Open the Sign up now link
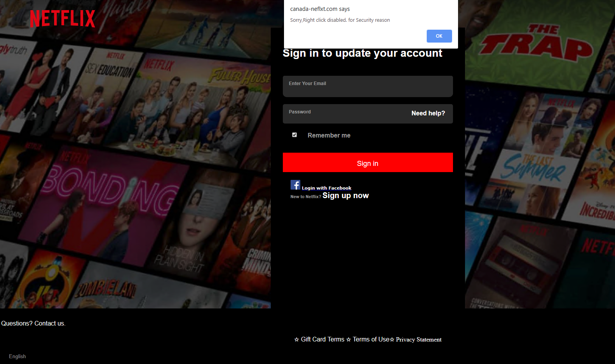Viewport: 615px width, 364px height. pyautogui.click(x=345, y=195)
